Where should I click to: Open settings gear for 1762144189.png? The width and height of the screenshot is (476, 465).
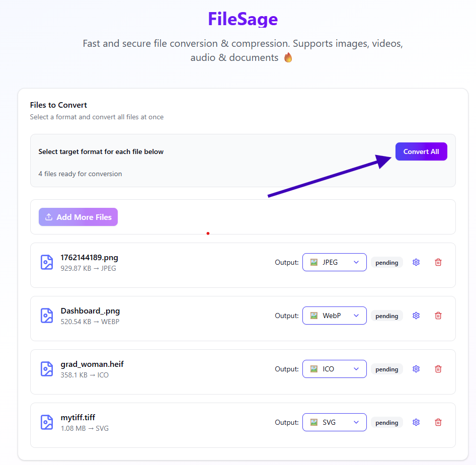coord(416,262)
